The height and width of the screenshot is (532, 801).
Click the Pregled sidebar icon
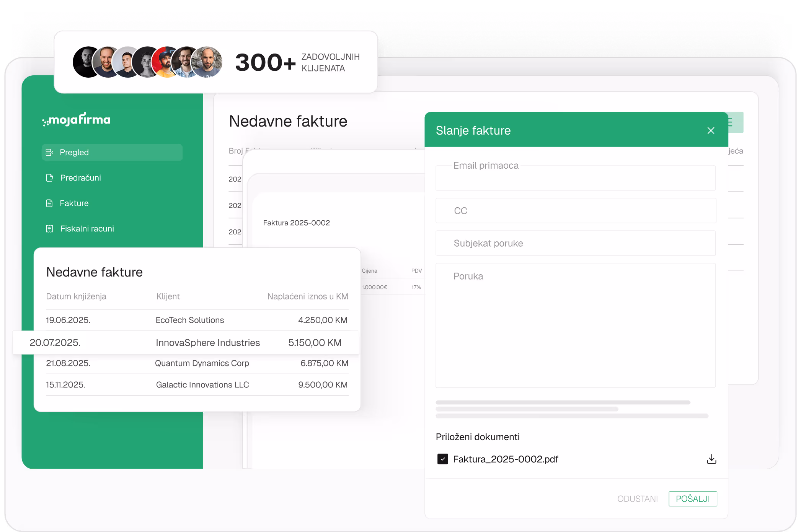click(49, 153)
